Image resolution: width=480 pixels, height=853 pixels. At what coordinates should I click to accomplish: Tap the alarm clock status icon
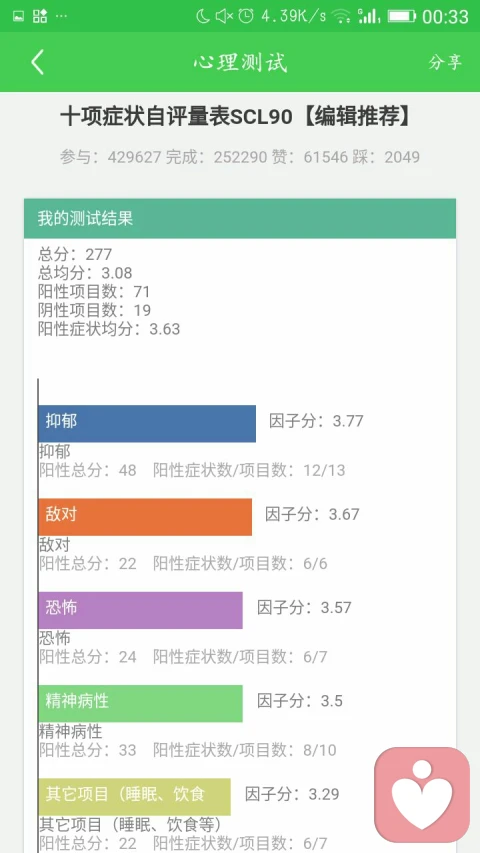click(246, 16)
